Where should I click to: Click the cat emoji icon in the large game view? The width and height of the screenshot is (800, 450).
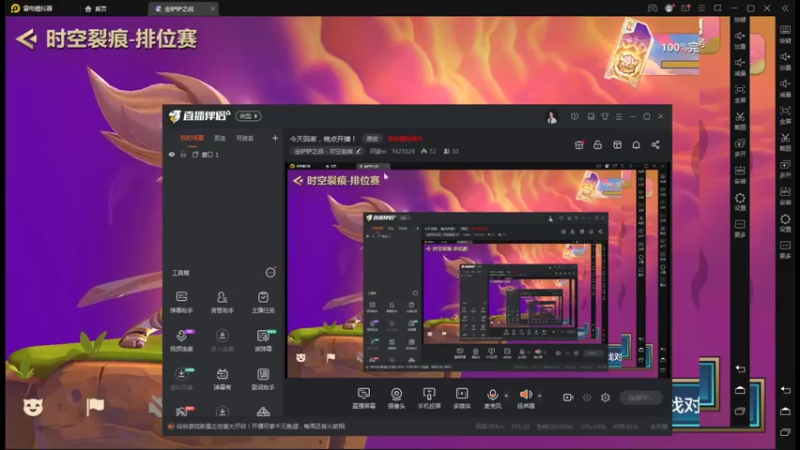click(x=33, y=407)
